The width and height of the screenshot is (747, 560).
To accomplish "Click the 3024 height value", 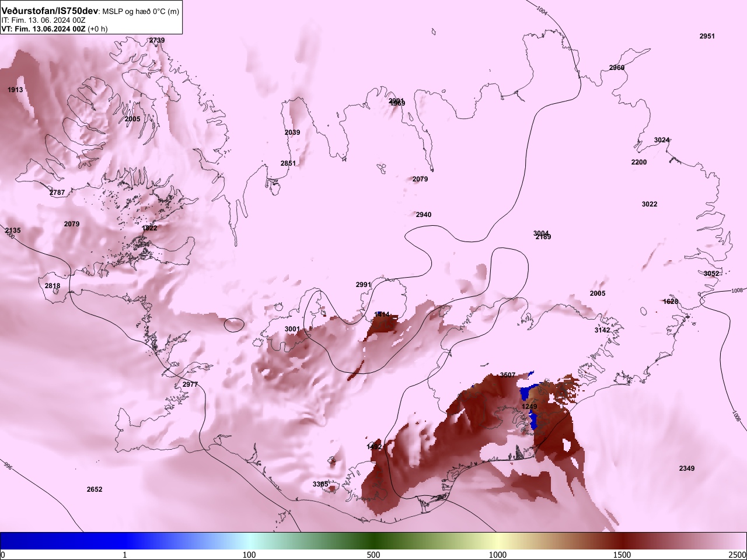I will (x=662, y=140).
